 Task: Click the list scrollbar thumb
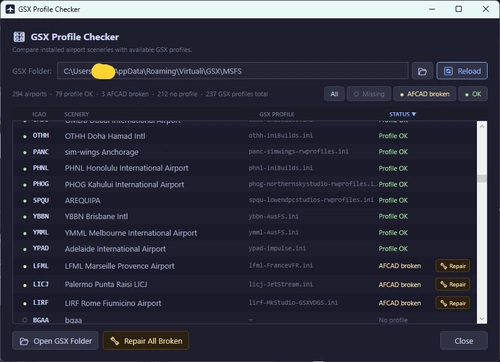(482, 178)
